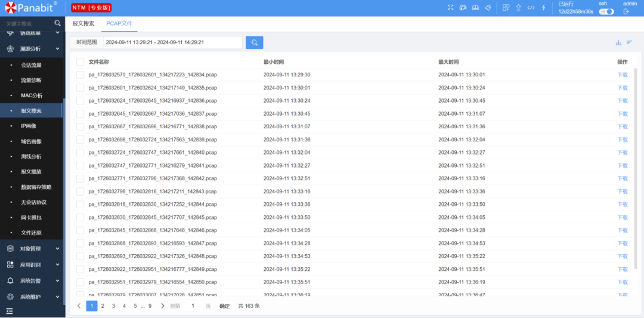The image size is (644, 318).
Task: Click the 溯源分析 sidebar icon
Action: point(10,49)
